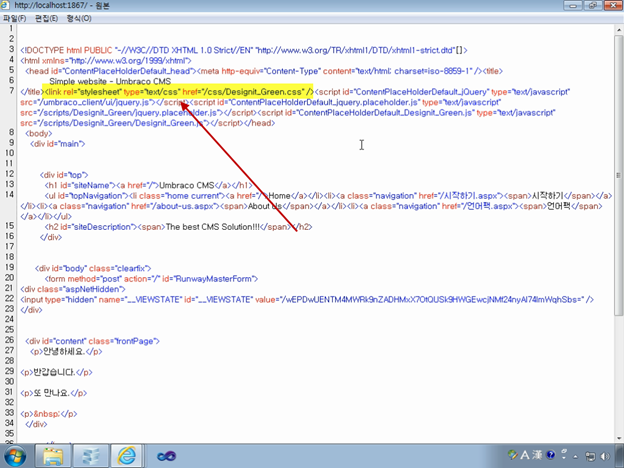Click the 반갑습니다 paragraph line
The height and width of the screenshot is (468, 624).
56,372
